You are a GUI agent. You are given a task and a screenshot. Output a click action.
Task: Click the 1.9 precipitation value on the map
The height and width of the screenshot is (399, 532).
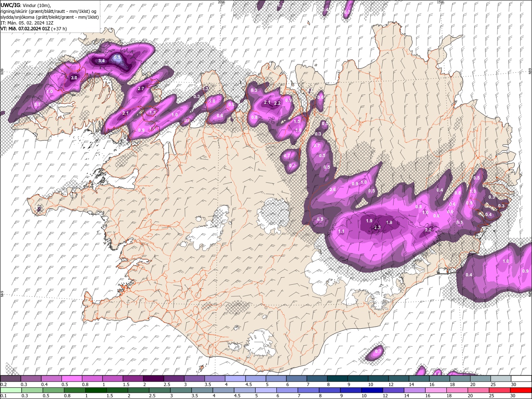(369, 221)
